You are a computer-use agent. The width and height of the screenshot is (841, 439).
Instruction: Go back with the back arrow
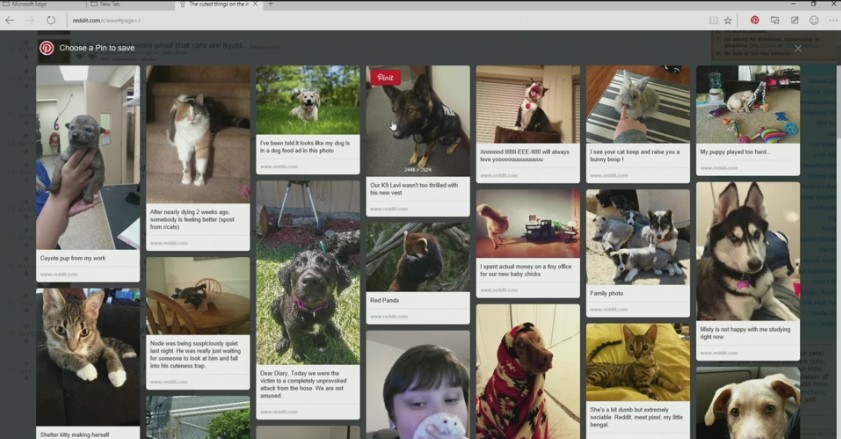(10, 19)
